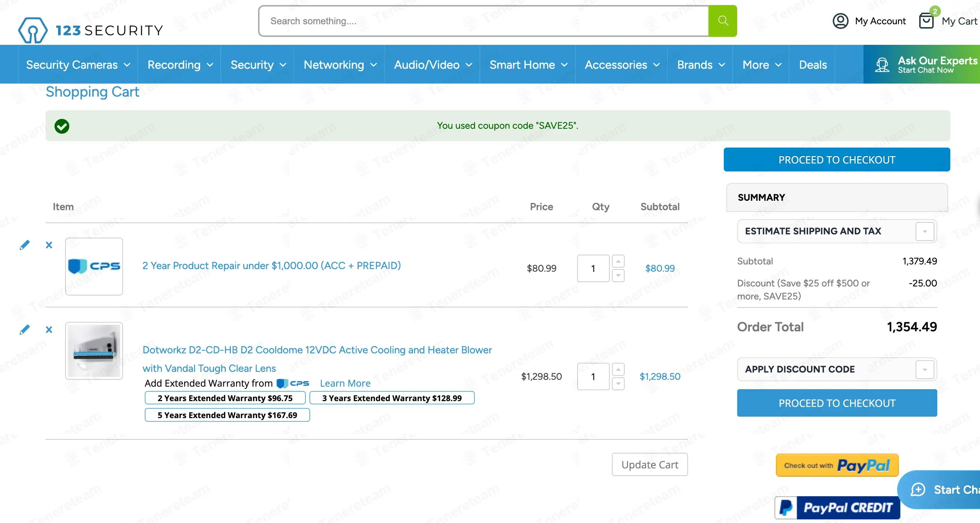
Task: Edit the 2 Year Product Repair item
Action: (24, 245)
